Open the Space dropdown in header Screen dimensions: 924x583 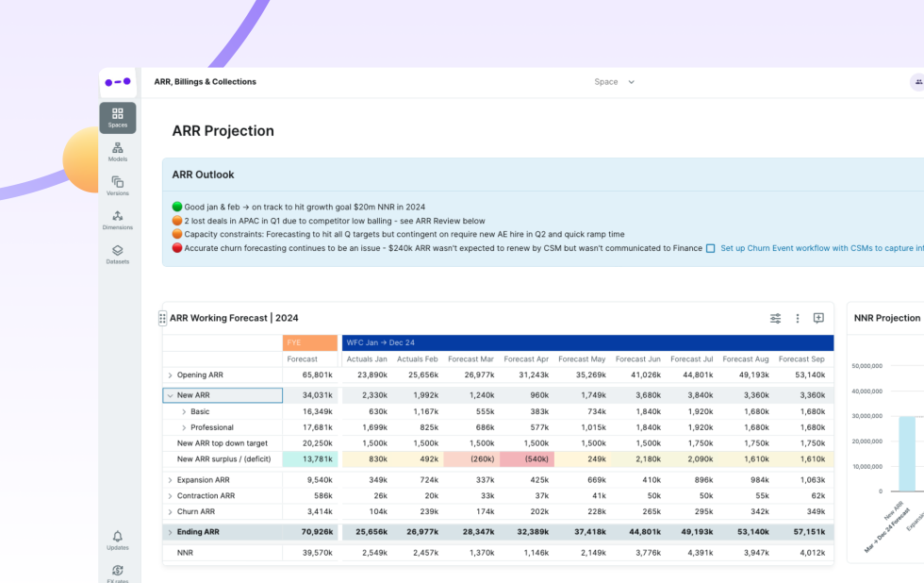point(614,82)
